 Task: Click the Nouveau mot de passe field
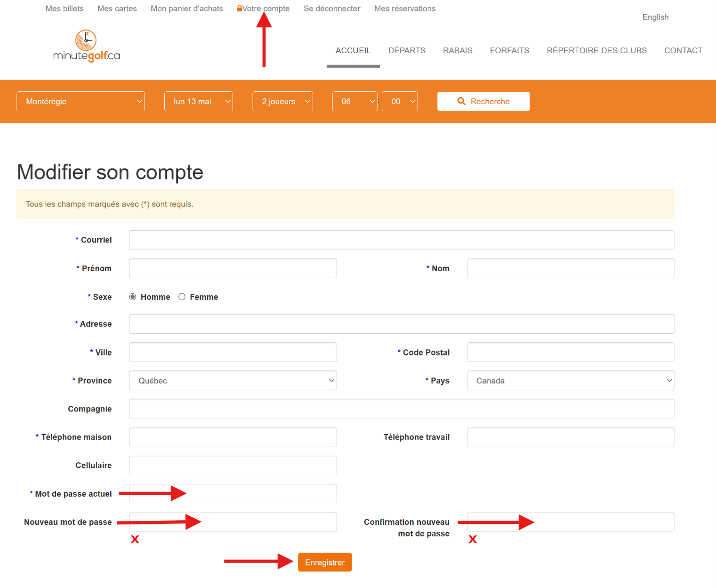233,522
